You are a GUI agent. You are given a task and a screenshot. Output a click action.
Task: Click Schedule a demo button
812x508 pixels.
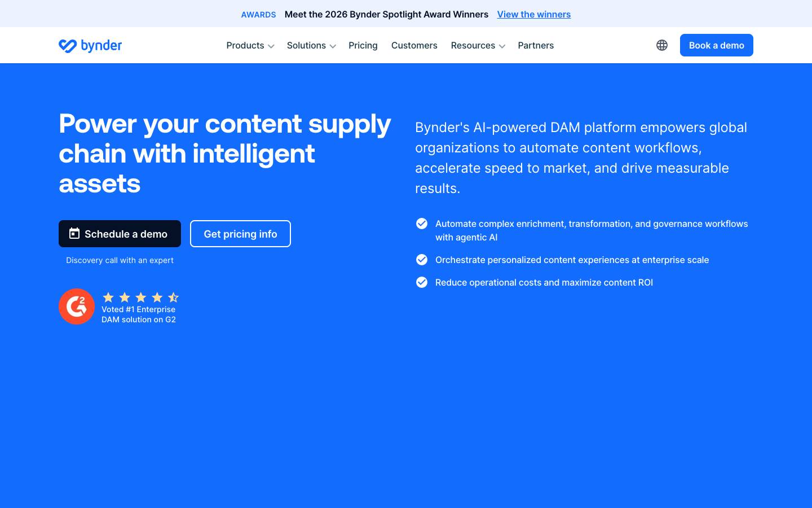pyautogui.click(x=120, y=234)
